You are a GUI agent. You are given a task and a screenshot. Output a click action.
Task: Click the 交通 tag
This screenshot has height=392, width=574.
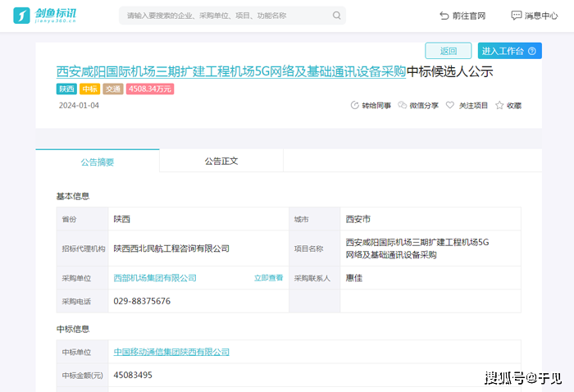(x=113, y=89)
